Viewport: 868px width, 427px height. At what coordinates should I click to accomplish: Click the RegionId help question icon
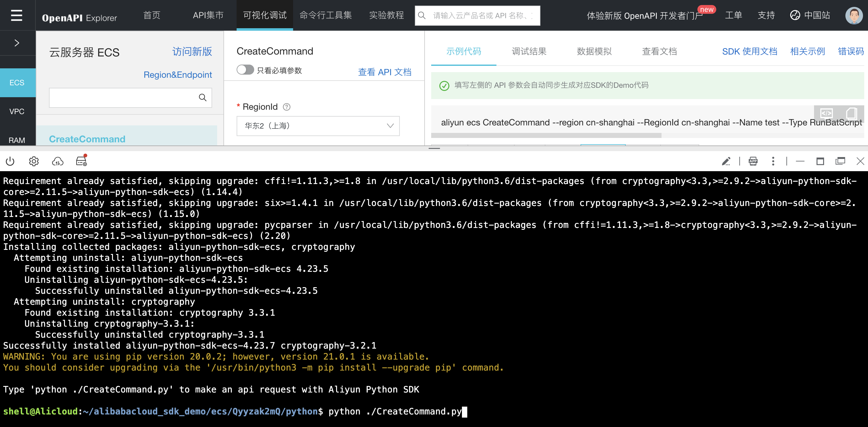point(287,107)
